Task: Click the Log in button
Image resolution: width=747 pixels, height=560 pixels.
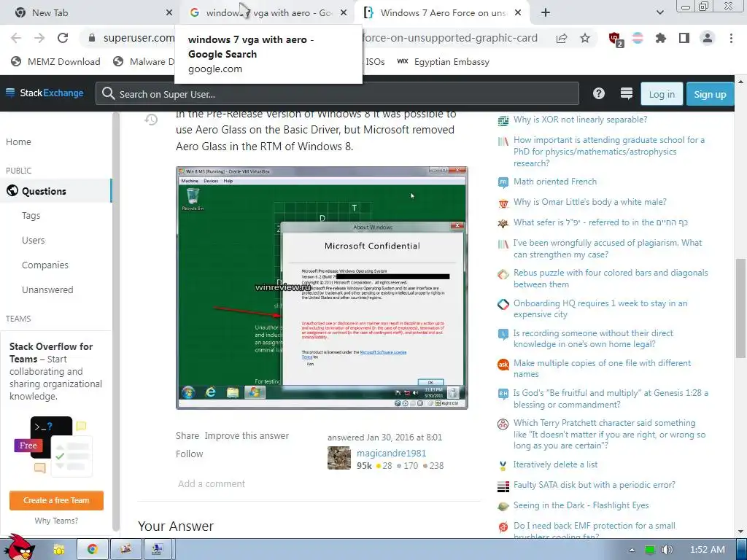Action: (662, 94)
